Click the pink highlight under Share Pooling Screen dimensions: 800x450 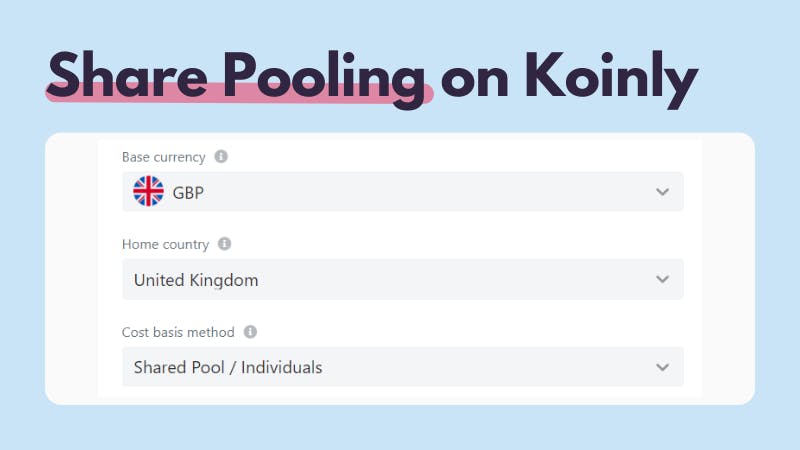click(x=239, y=94)
